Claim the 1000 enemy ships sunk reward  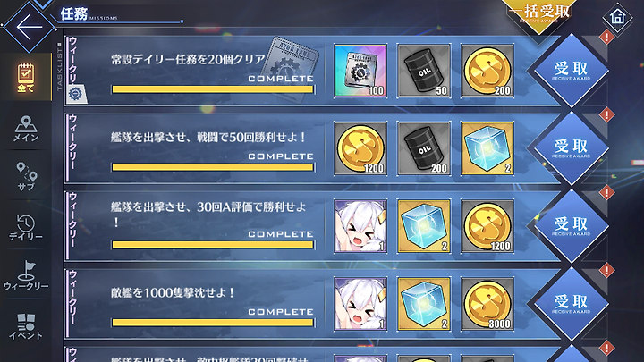(571, 304)
